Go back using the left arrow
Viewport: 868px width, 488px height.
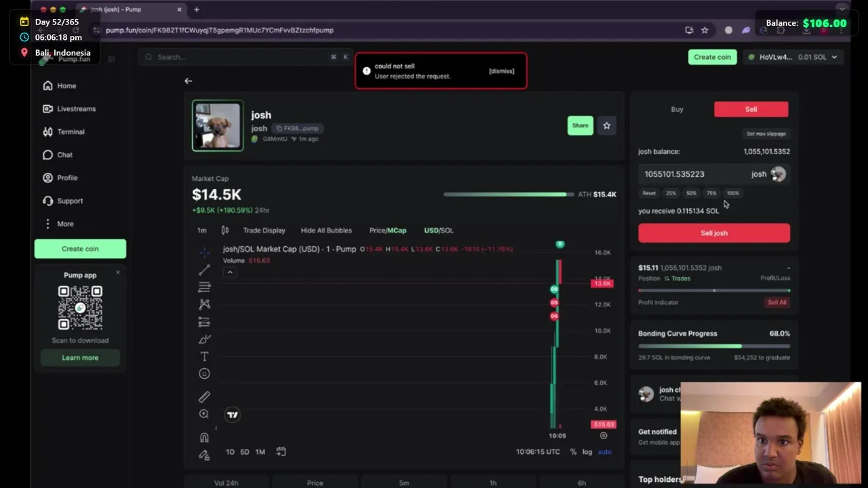[x=189, y=81]
